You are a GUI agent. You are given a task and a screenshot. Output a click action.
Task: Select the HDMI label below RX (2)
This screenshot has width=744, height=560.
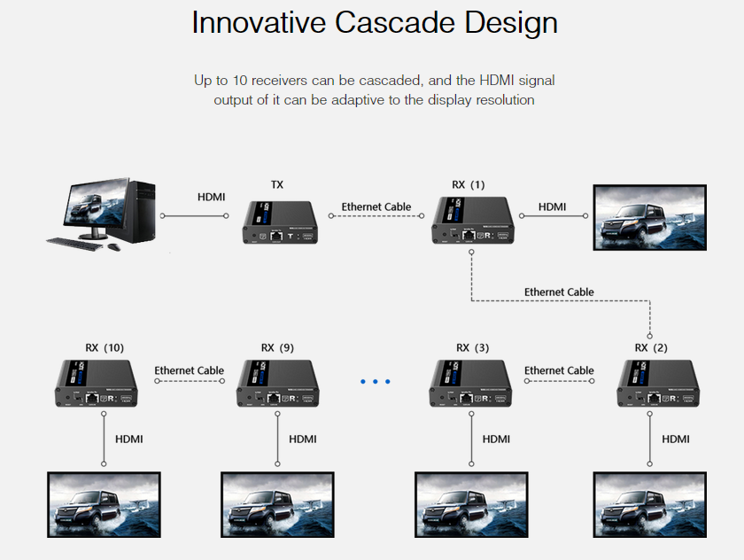point(676,439)
